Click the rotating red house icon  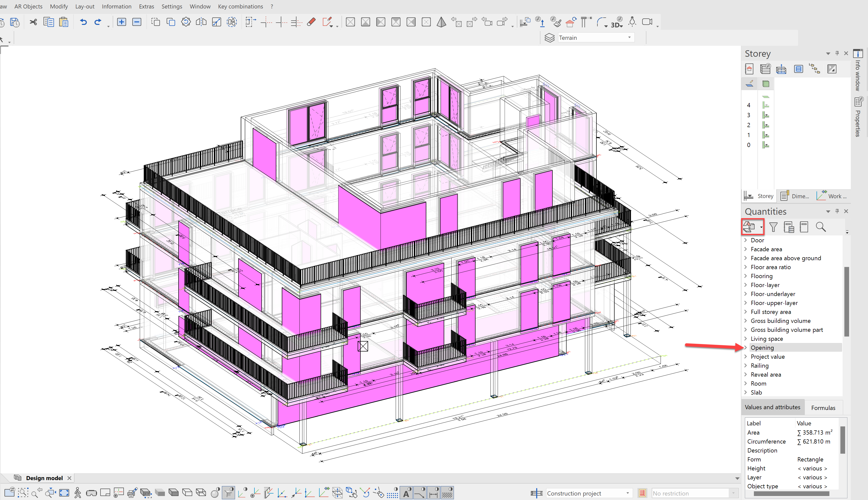tap(571, 22)
